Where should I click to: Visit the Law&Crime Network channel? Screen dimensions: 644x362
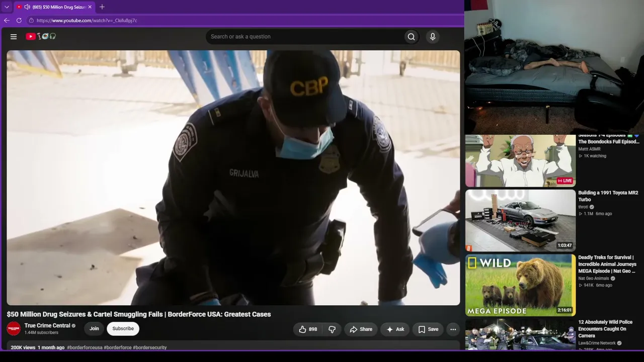pyautogui.click(x=597, y=343)
